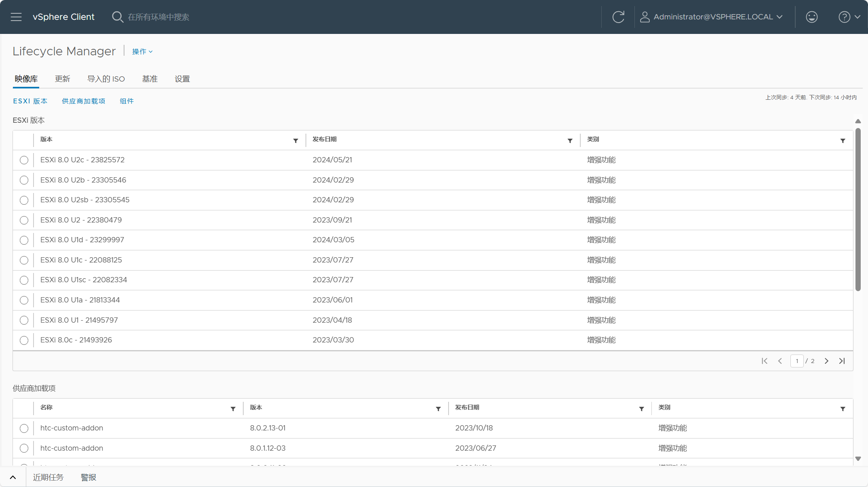
Task: Jump to 供应商加载项 section link
Action: click(84, 101)
